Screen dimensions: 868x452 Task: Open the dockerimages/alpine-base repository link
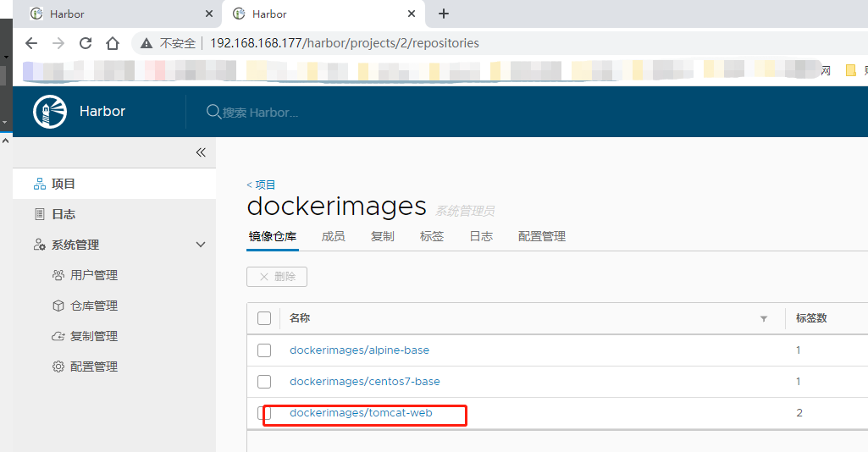[x=359, y=350]
